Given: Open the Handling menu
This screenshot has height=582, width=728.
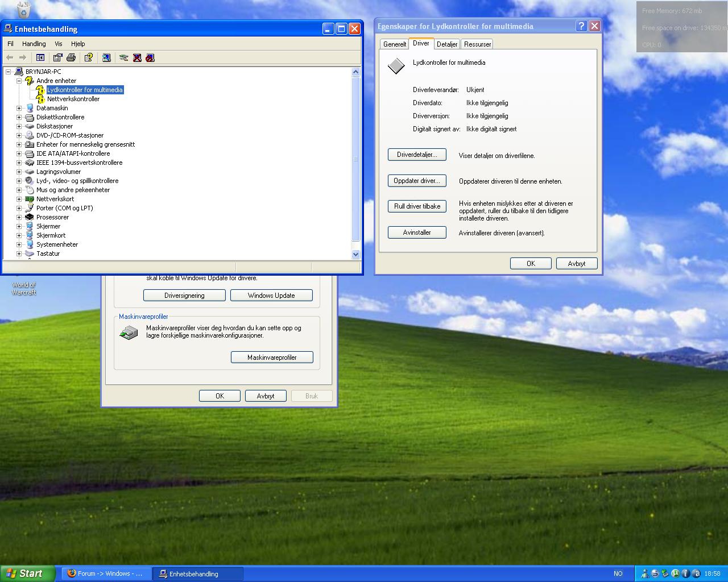Looking at the screenshot, I should 34,44.
